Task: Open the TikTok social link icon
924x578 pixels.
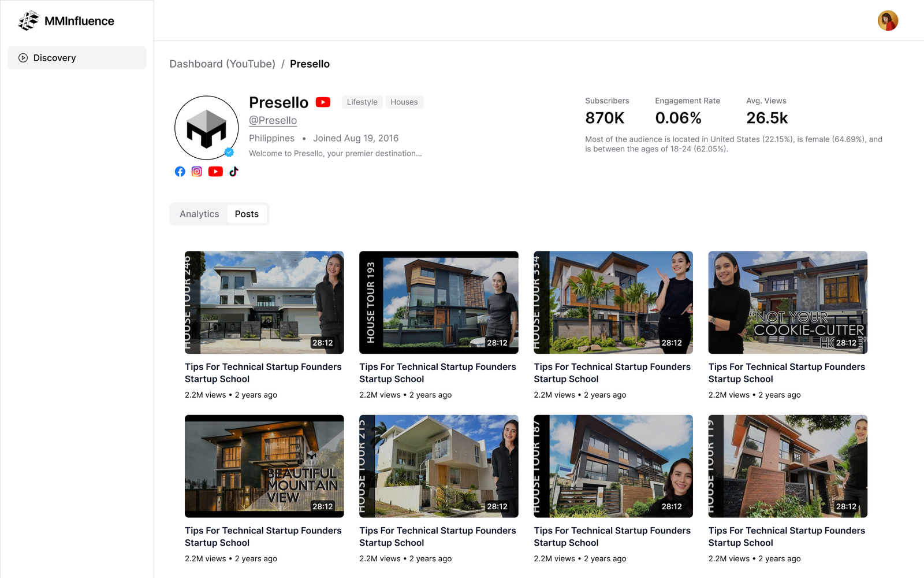Action: [x=234, y=172]
